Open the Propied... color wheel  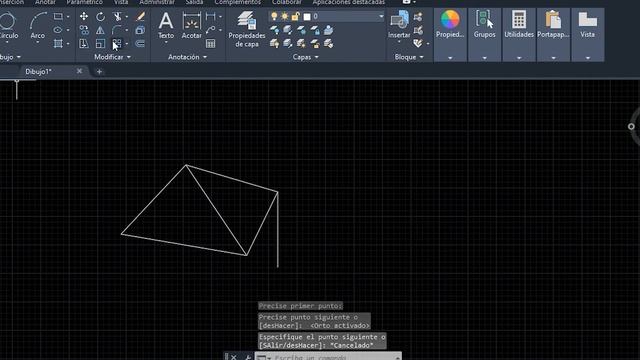pyautogui.click(x=450, y=19)
